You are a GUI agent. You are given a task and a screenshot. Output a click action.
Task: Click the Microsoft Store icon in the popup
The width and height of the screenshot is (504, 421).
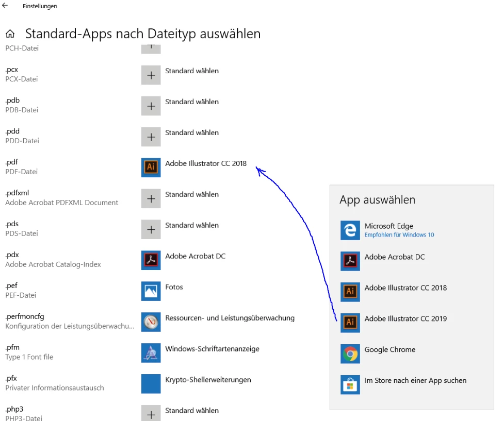click(x=350, y=384)
